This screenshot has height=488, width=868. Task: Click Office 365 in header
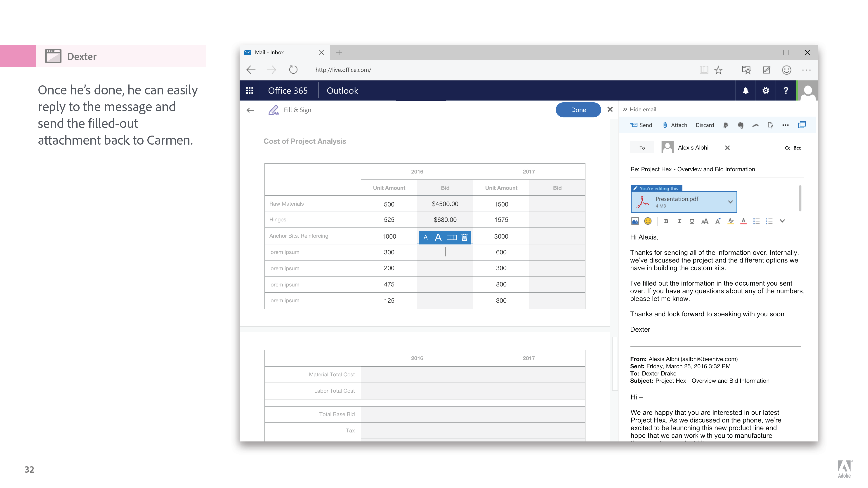pos(288,91)
